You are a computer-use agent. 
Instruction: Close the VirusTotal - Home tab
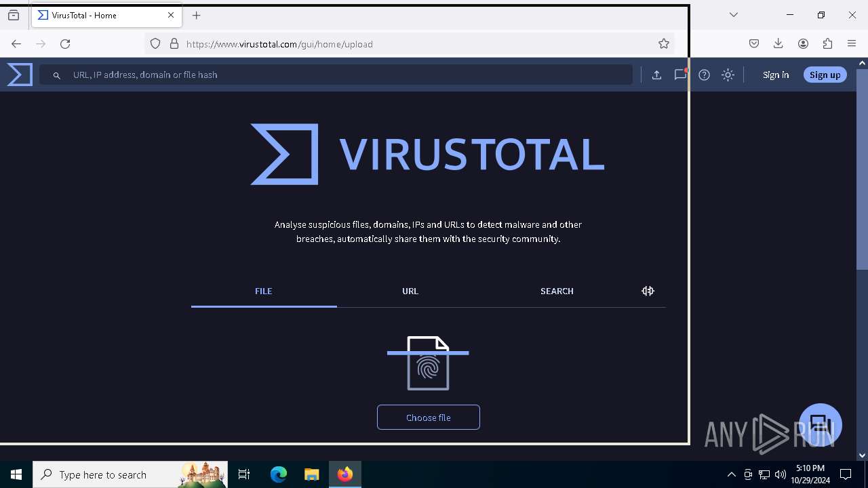pyautogui.click(x=171, y=15)
